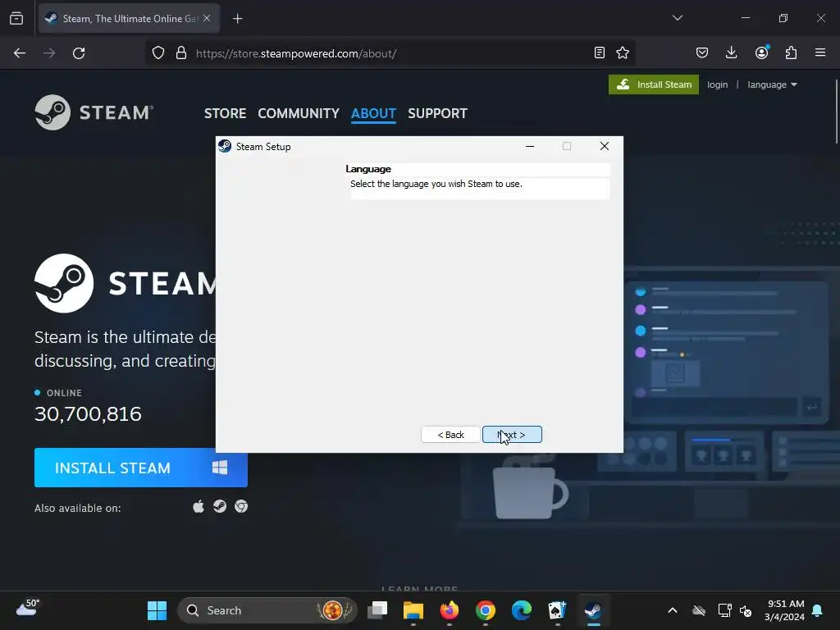Open a new browser tab
The width and height of the screenshot is (840, 630).
click(x=237, y=19)
